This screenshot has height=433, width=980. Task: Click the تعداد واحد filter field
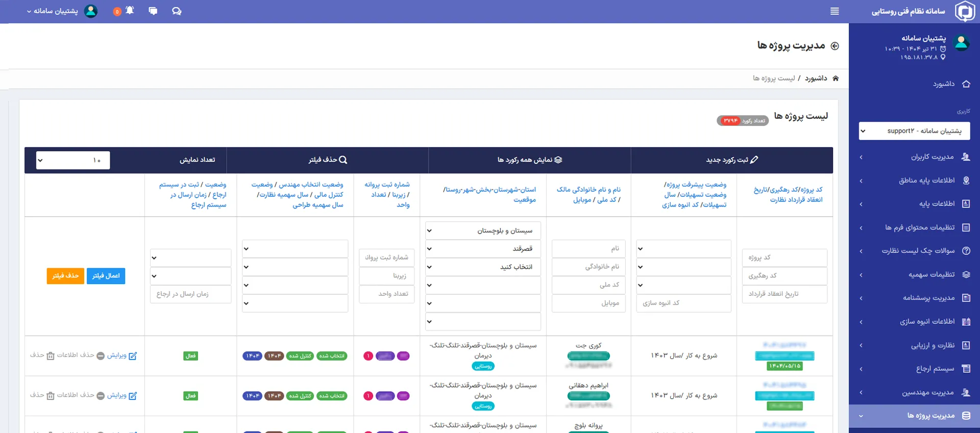(387, 294)
